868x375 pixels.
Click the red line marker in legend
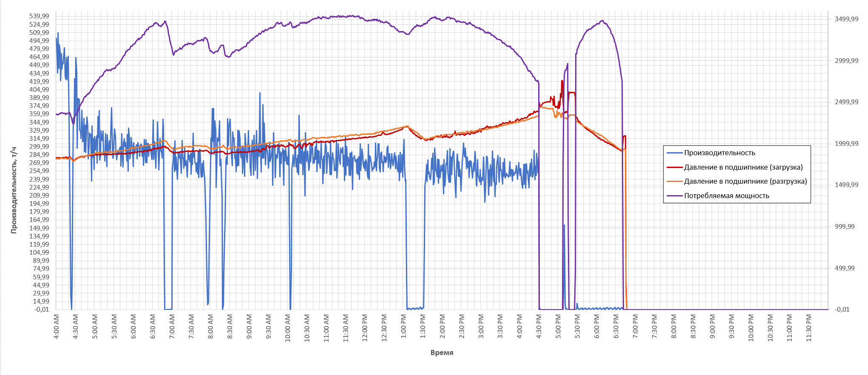click(x=675, y=168)
